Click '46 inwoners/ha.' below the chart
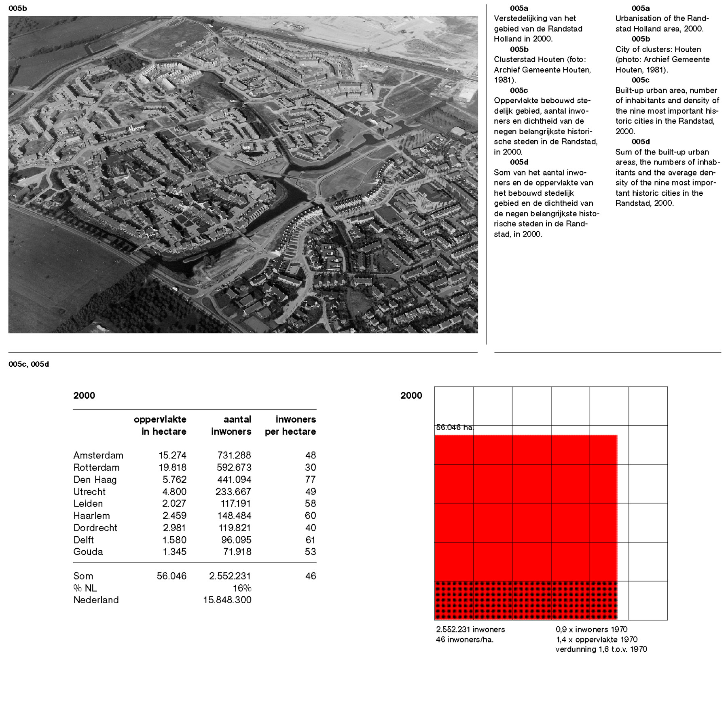The width and height of the screenshot is (728, 708). (x=465, y=640)
